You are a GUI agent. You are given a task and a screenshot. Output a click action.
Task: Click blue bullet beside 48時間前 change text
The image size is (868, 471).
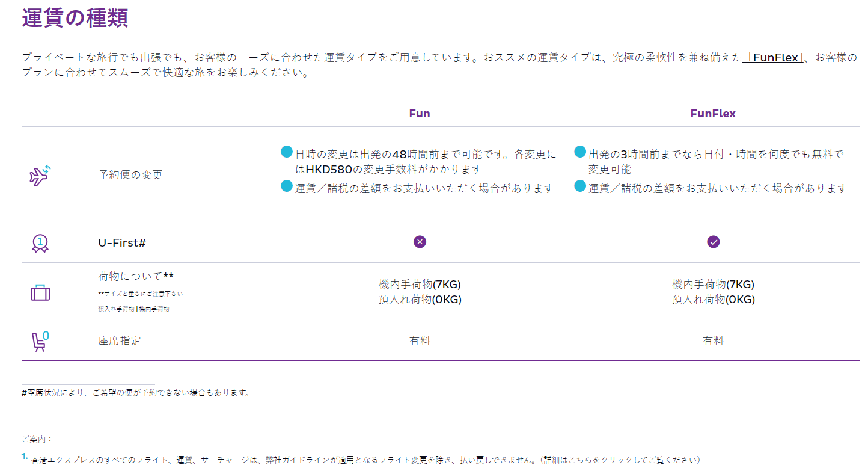287,152
